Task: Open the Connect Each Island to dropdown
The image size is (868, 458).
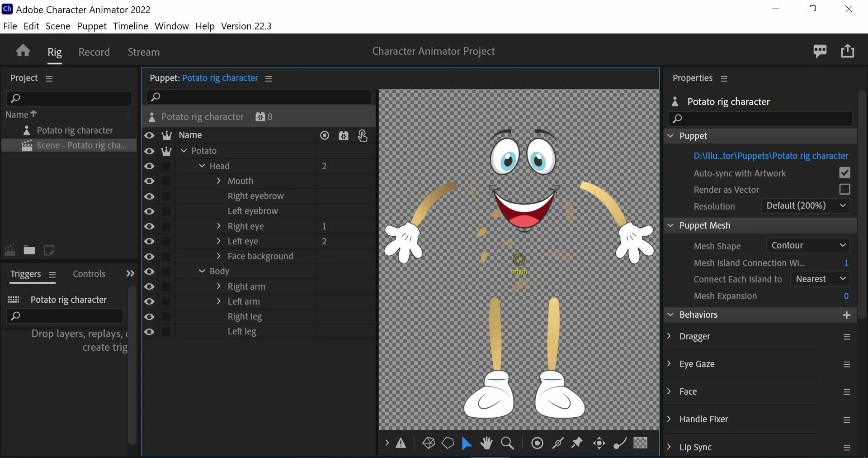Action: (820, 279)
